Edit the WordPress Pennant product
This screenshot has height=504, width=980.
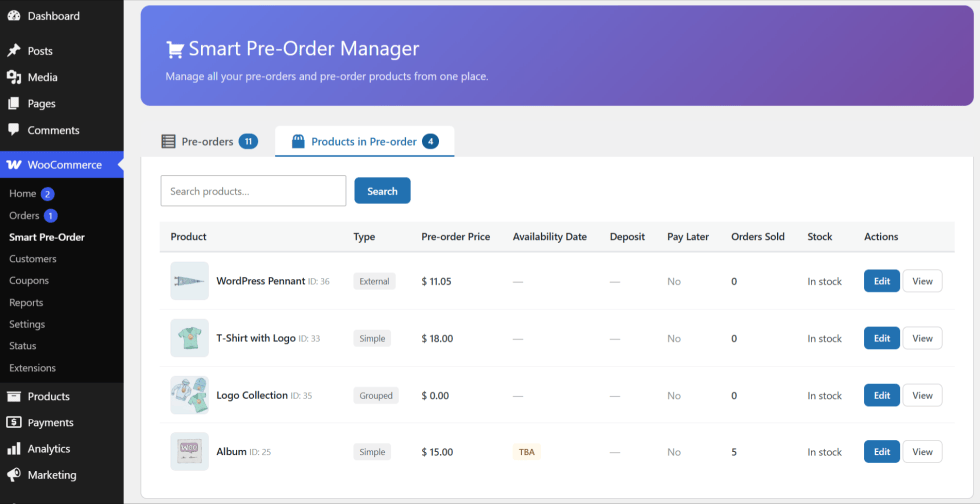pos(882,281)
